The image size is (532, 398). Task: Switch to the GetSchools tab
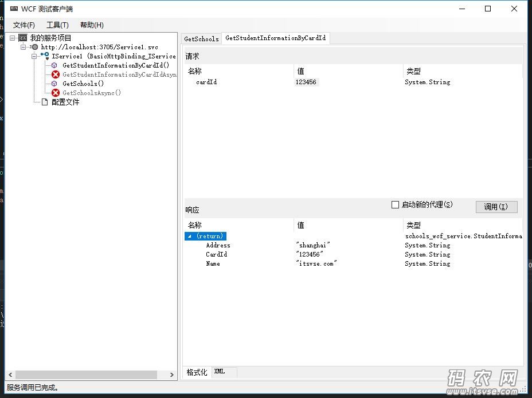coord(201,39)
